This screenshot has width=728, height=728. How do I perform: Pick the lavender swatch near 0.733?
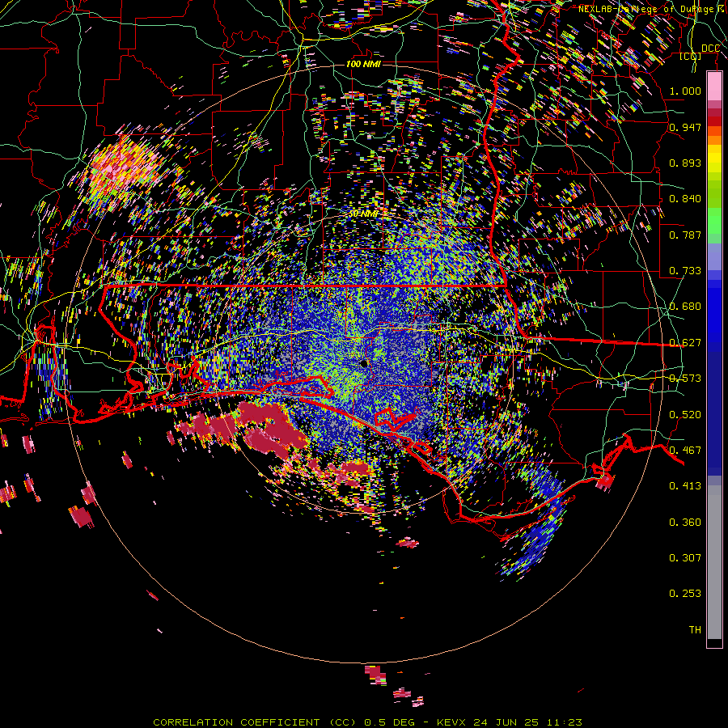tap(714, 256)
